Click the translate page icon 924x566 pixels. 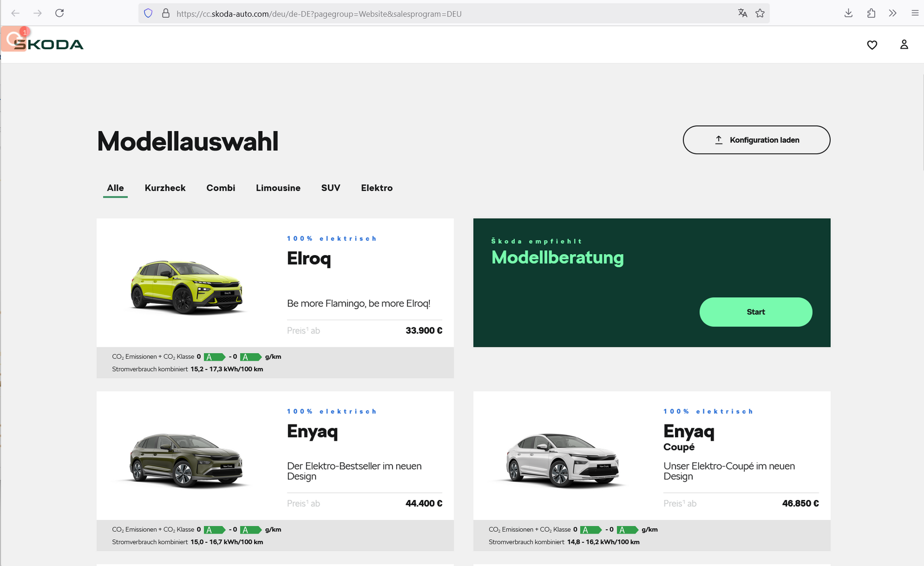pyautogui.click(x=742, y=13)
